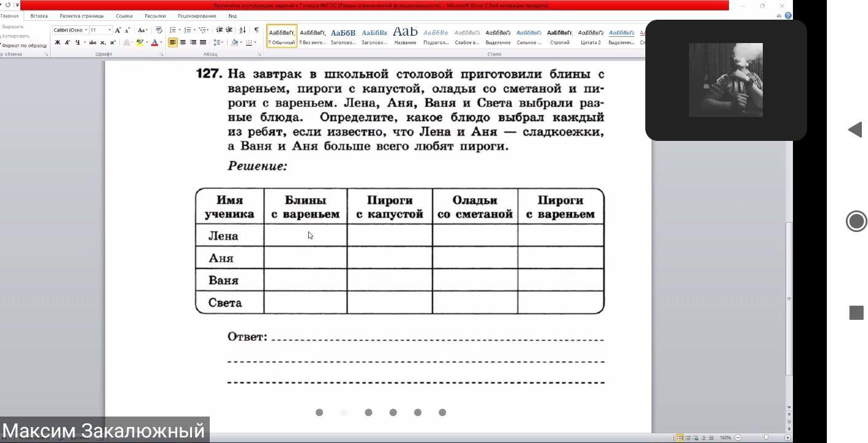
Task: Align text right
Action: [193, 42]
